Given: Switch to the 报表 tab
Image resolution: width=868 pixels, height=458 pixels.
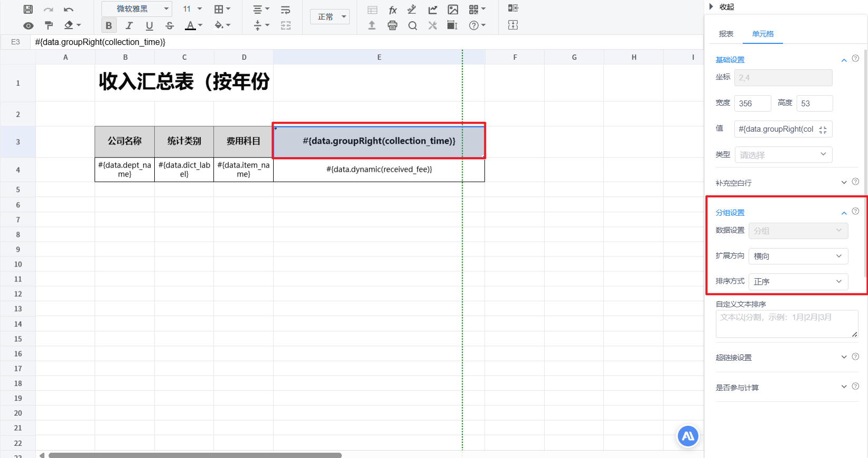Looking at the screenshot, I should click(x=726, y=34).
